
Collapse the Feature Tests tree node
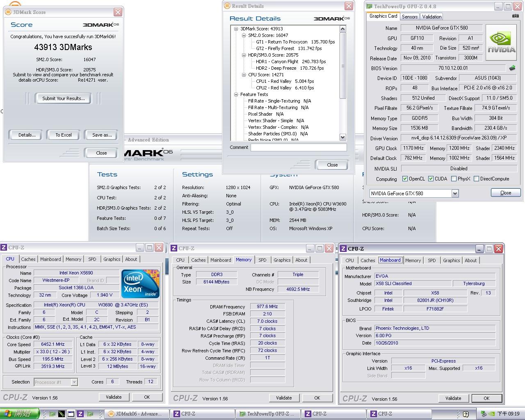pos(236,94)
